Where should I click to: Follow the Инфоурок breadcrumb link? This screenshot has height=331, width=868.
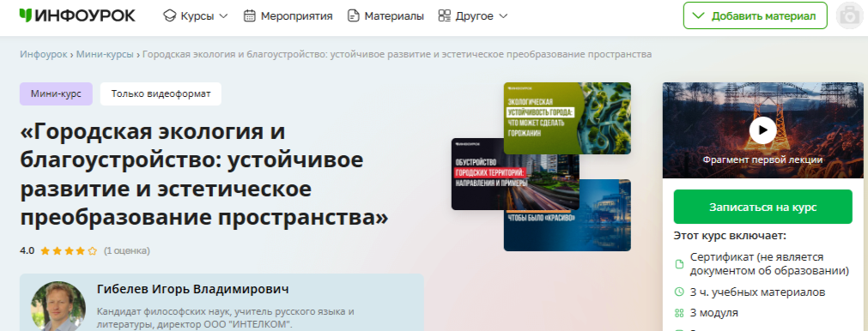point(44,54)
